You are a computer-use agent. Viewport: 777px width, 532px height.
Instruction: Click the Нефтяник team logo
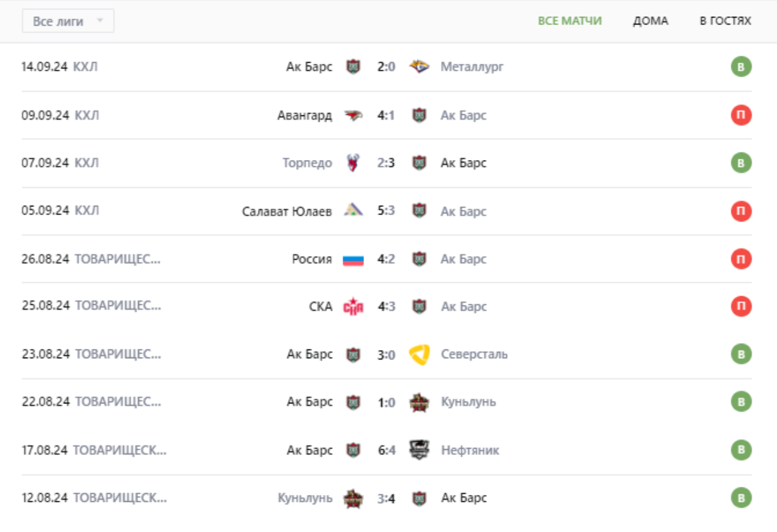[419, 450]
